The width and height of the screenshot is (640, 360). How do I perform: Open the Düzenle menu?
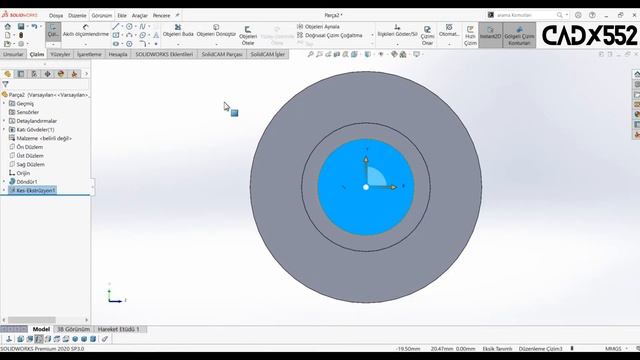point(77,16)
